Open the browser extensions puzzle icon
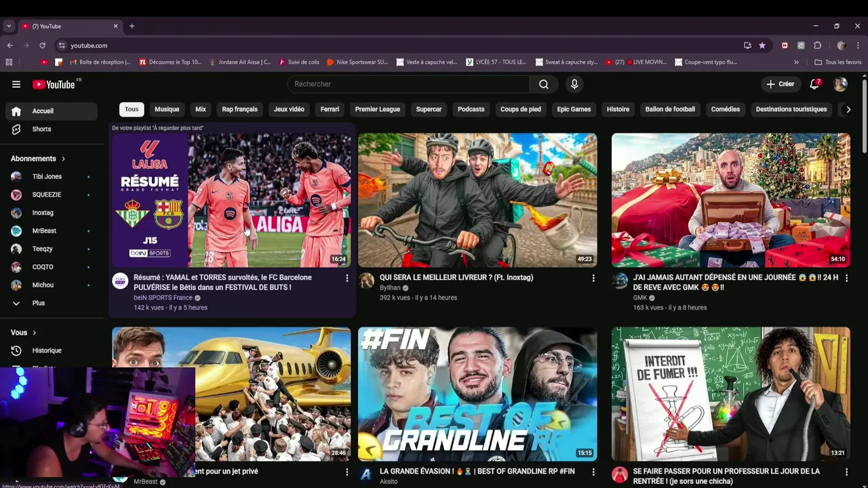 (x=818, y=45)
